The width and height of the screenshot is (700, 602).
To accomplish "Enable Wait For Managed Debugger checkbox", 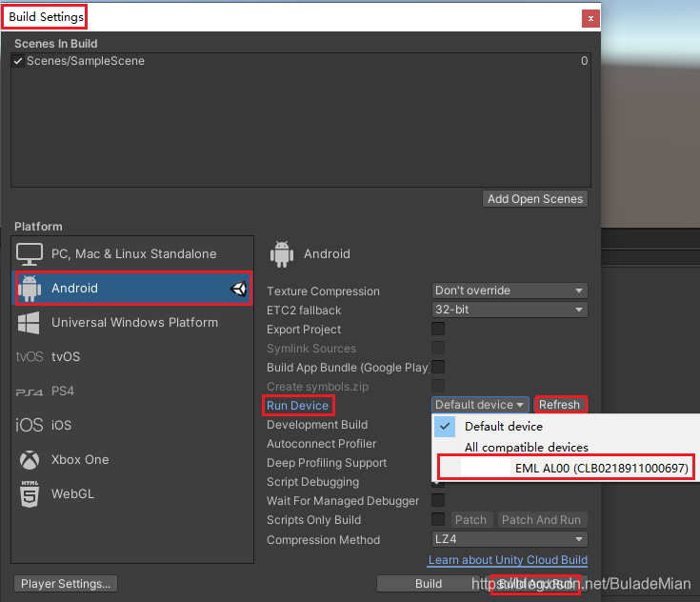I will (438, 500).
